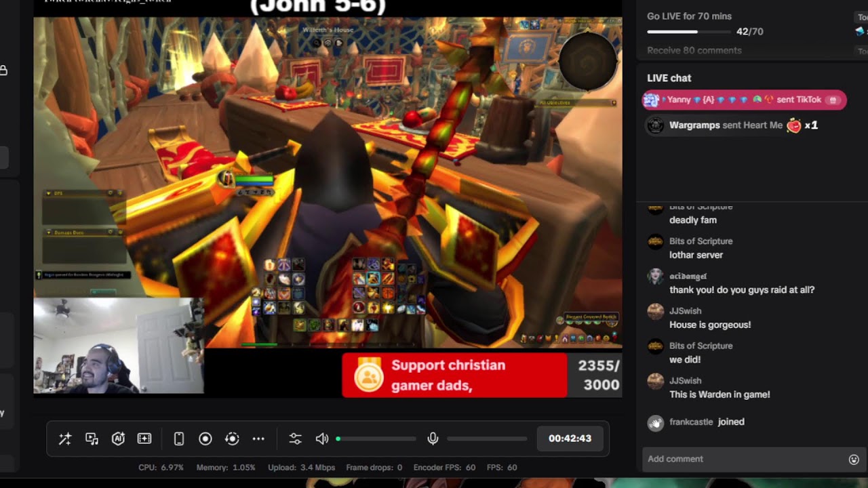This screenshot has height=488, width=868.
Task: Click the Upload: 3.4 Mbps status
Action: 302,468
